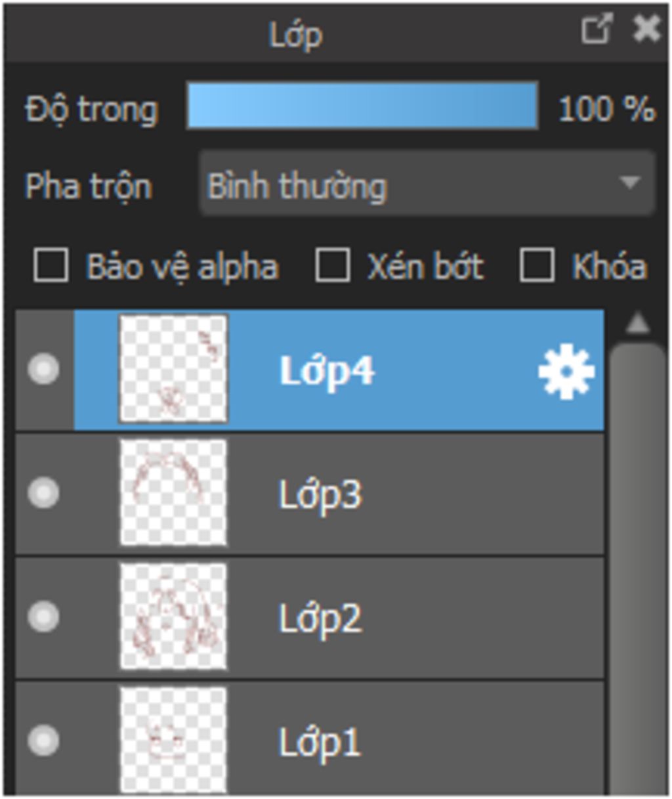The height and width of the screenshot is (799, 672).
Task: Close the Lớp panel
Action: tap(646, 30)
